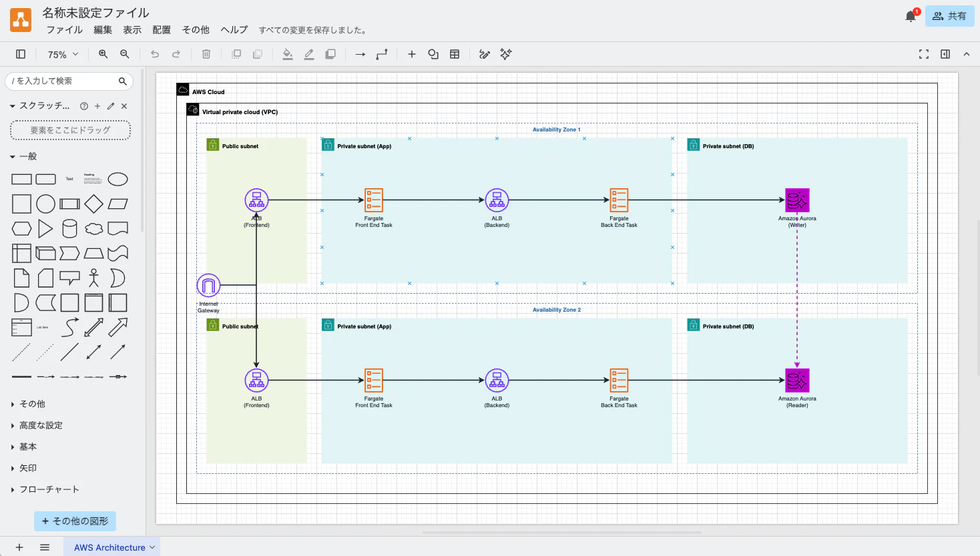Open the 配置 menu
The width and height of the screenshot is (980, 556).
click(x=162, y=30)
